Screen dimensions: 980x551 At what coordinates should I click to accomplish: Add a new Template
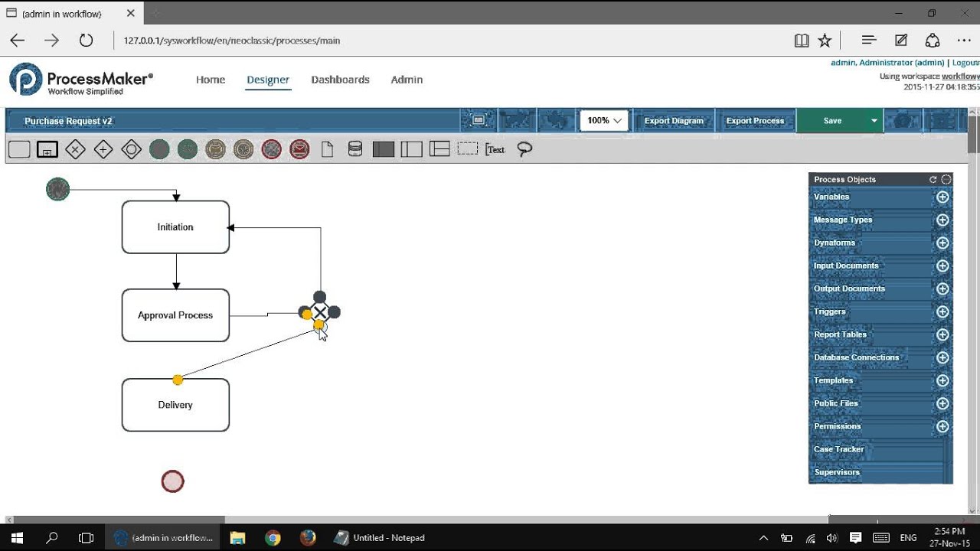(x=942, y=380)
